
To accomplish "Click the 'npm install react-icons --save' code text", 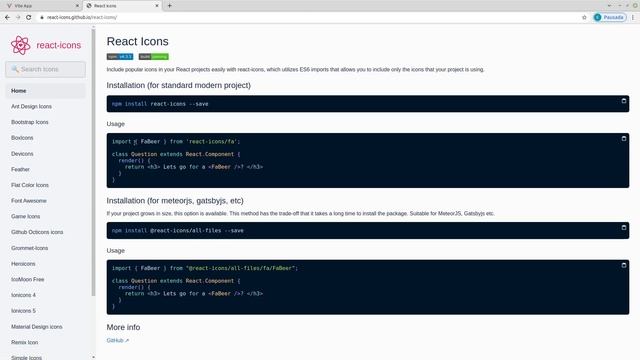I will click(x=160, y=104).
